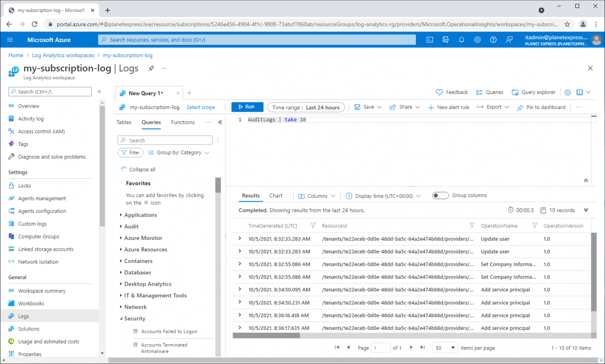
Task: Open the Time range selector
Action: click(x=306, y=107)
